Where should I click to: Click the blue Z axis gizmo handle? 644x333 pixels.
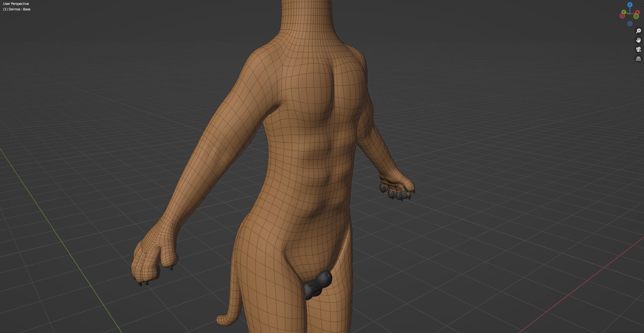pos(630,5)
